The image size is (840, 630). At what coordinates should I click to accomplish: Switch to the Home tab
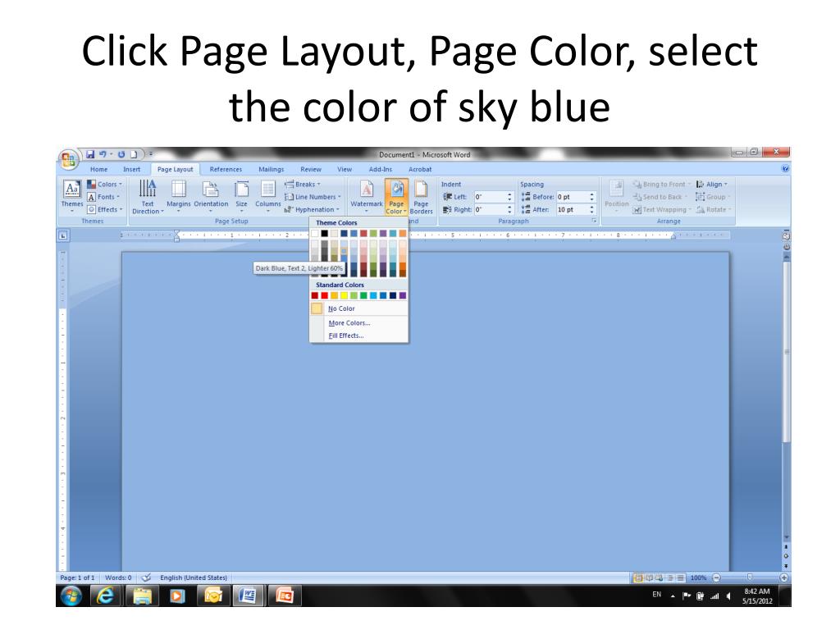tap(98, 169)
